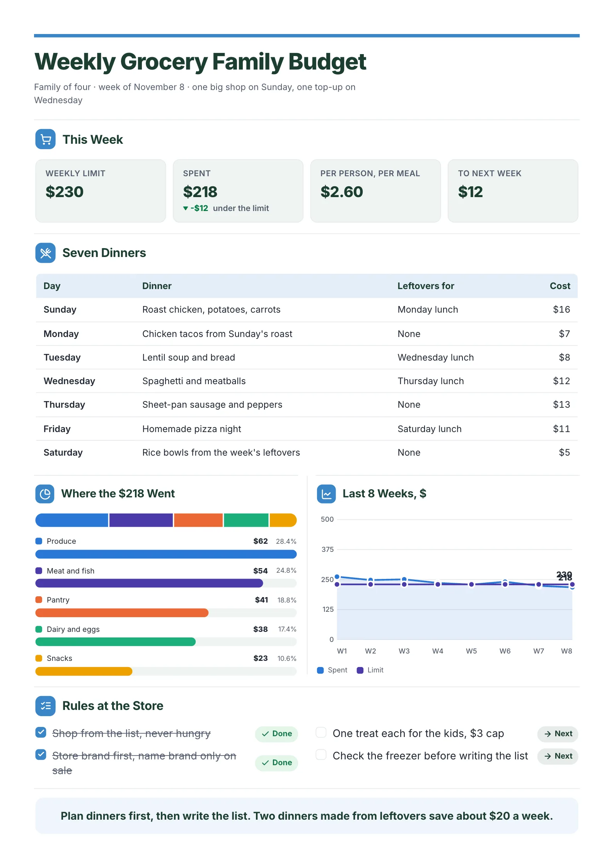Click the Limit legend swatch under the chart
The image size is (614, 868).
click(x=360, y=670)
